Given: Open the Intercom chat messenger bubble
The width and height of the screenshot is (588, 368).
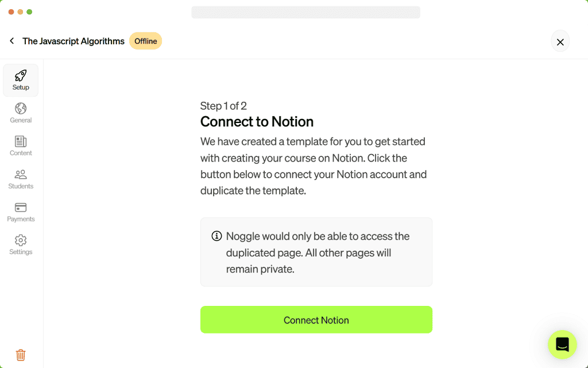Looking at the screenshot, I should tap(562, 345).
